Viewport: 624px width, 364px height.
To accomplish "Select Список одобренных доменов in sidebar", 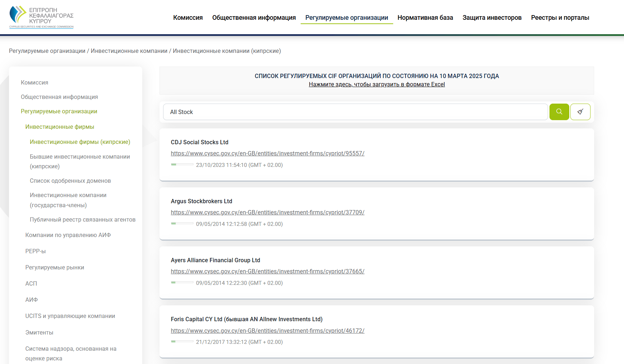I will pyautogui.click(x=70, y=181).
